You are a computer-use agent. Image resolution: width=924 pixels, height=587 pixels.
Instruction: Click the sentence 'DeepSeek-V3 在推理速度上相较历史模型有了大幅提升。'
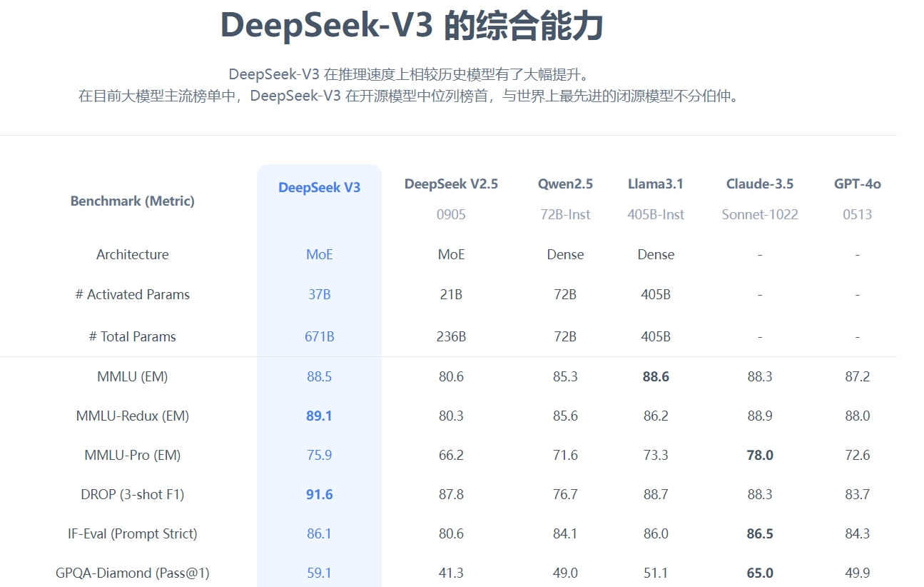point(412,74)
